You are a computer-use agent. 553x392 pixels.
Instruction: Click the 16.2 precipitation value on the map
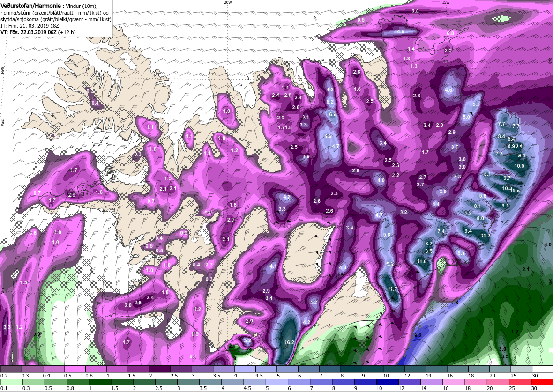tap(289, 342)
